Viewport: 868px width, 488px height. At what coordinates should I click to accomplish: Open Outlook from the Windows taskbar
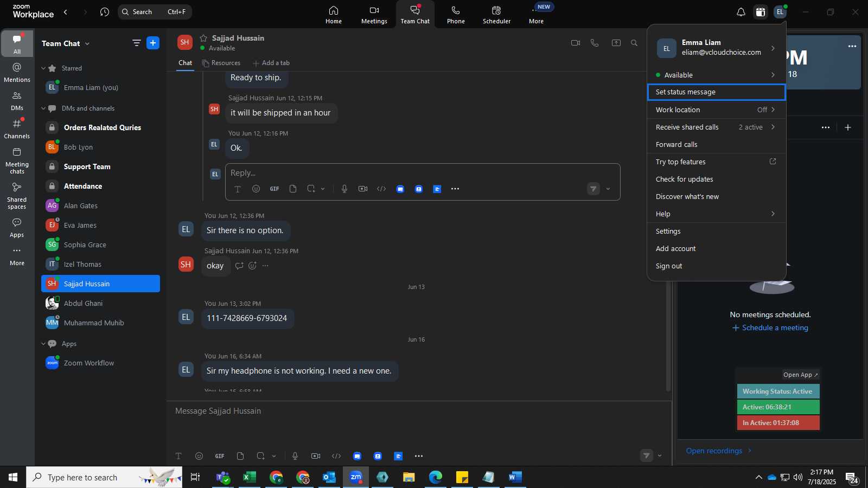point(329,477)
